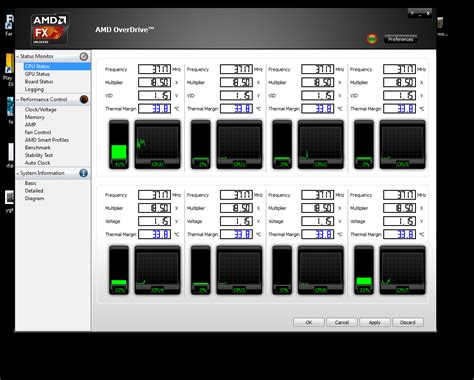The height and width of the screenshot is (380, 474).
Task: Open the Benchmark page
Action: coord(38,148)
